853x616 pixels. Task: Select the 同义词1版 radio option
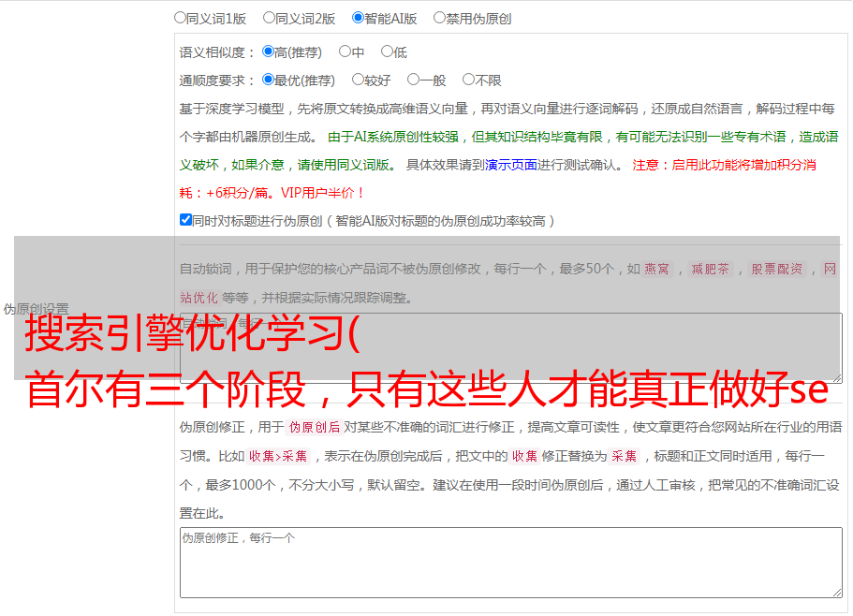coord(180,18)
